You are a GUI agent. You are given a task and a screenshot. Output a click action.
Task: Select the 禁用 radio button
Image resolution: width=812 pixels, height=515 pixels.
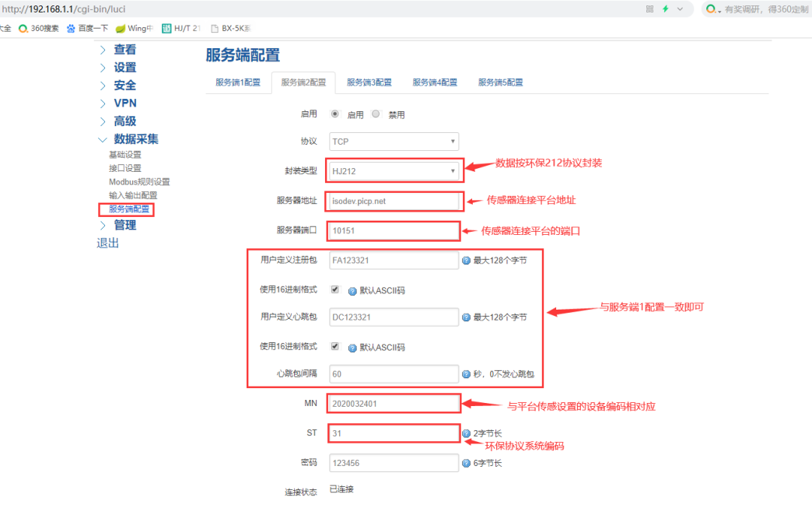(x=375, y=114)
